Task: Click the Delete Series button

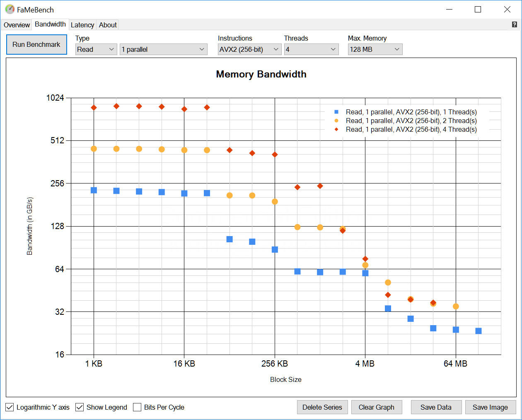Action: coord(322,407)
